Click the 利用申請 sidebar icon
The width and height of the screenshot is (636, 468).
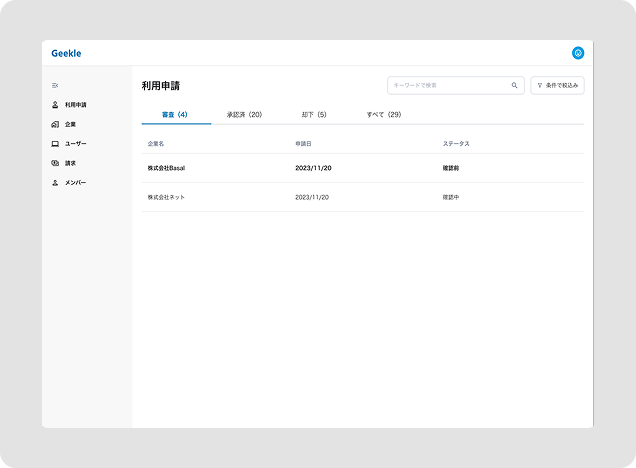(55, 105)
